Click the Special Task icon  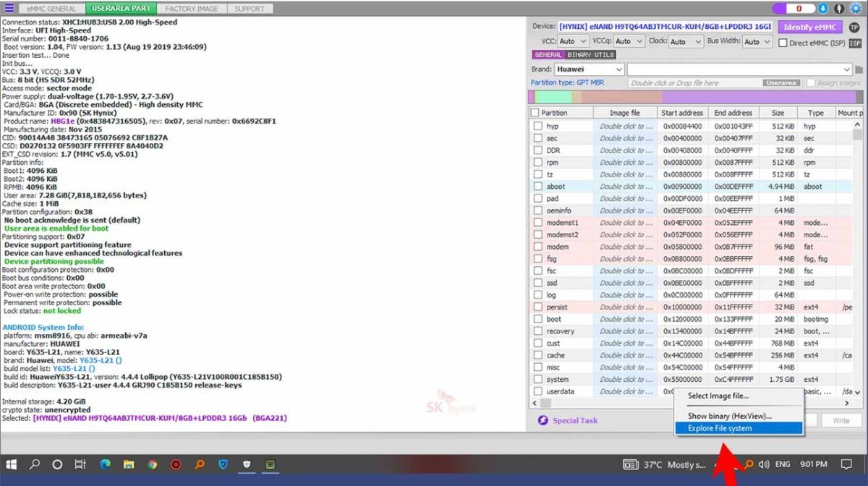(x=542, y=420)
